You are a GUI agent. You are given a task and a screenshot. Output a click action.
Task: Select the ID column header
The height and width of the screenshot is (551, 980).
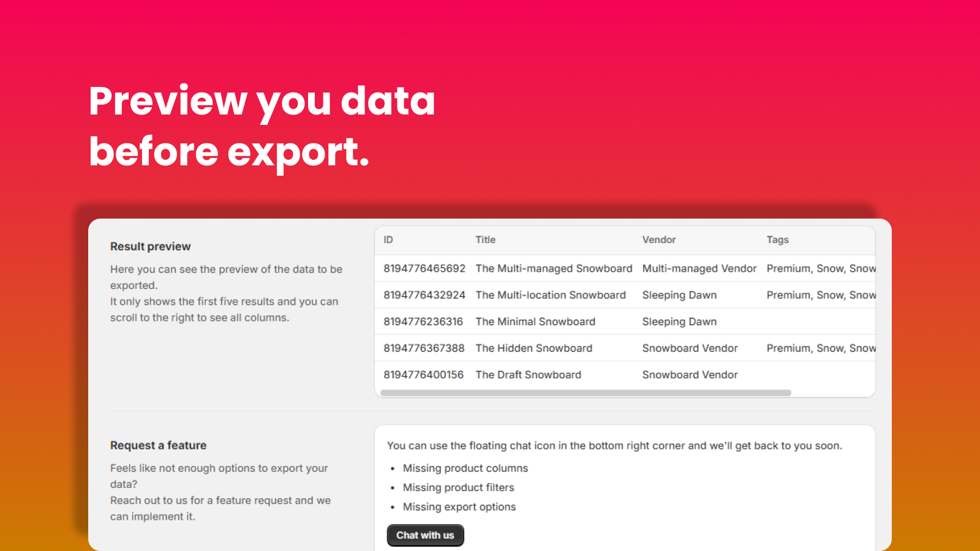point(388,240)
